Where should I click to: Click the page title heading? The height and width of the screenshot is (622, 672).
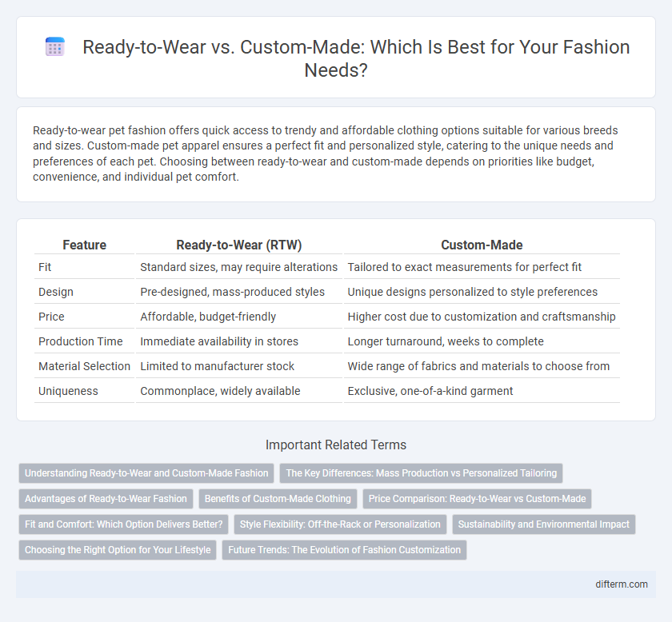coord(356,58)
